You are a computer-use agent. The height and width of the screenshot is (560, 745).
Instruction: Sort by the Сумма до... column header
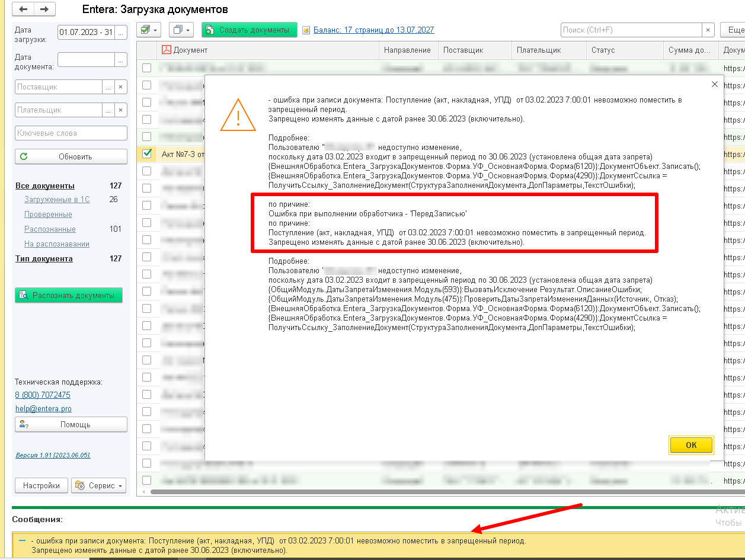click(x=691, y=50)
